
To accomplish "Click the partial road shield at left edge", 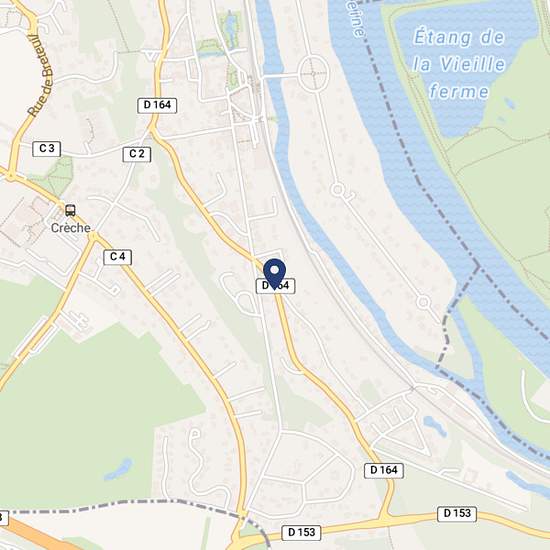I will (3, 518).
